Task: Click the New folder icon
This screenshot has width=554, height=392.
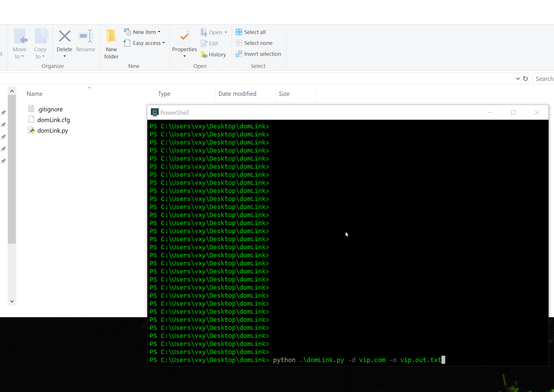Action: pos(111,43)
